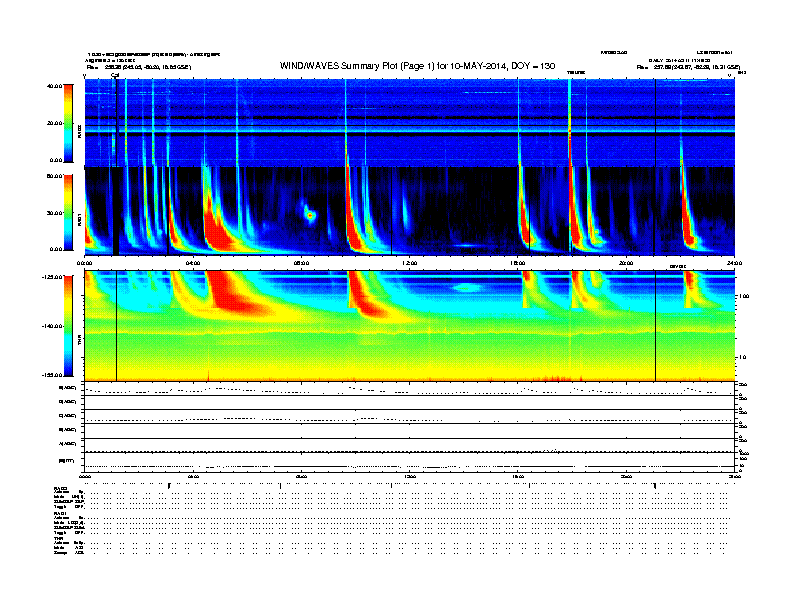The width and height of the screenshot is (792, 612).
Task: Click the bright circular spot near 08:00 in RAD1
Action: tap(310, 216)
